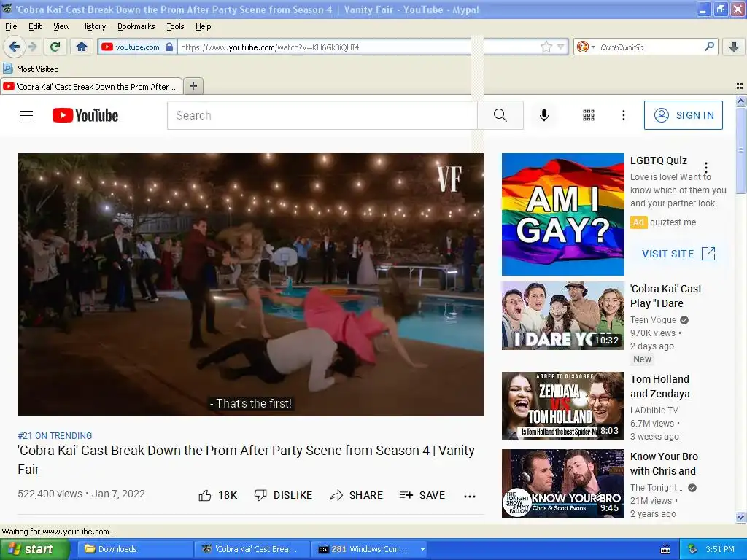
Task: Click the SHARE arrow button
Action: click(356, 495)
